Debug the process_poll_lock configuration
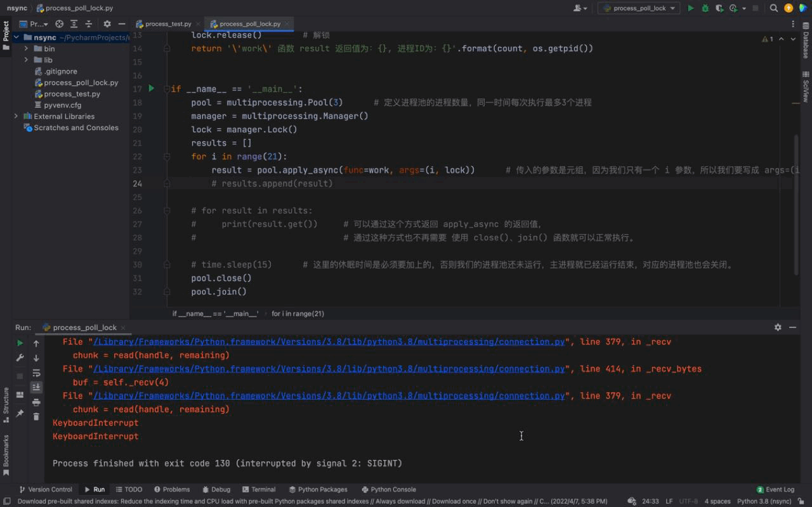This screenshot has width=812, height=507. point(705,8)
